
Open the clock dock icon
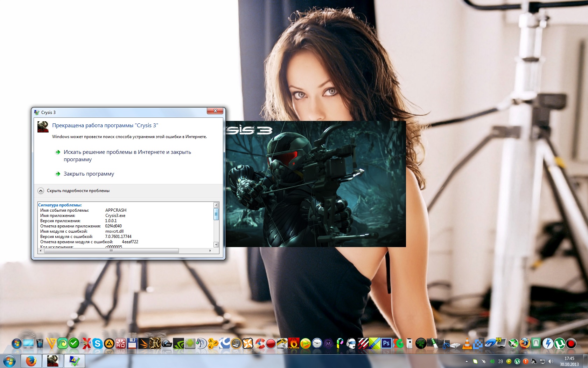pyautogui.click(x=317, y=343)
